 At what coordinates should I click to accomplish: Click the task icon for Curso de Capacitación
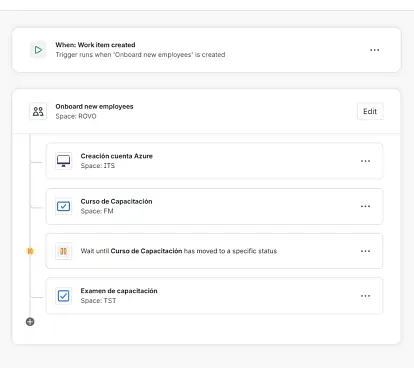(63, 206)
